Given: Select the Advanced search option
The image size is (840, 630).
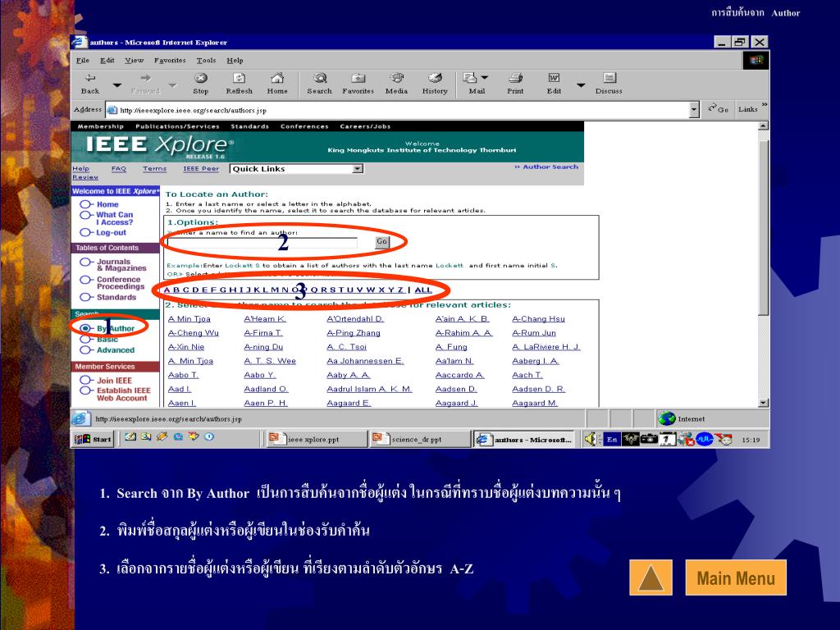Looking at the screenshot, I should pyautogui.click(x=85, y=349).
